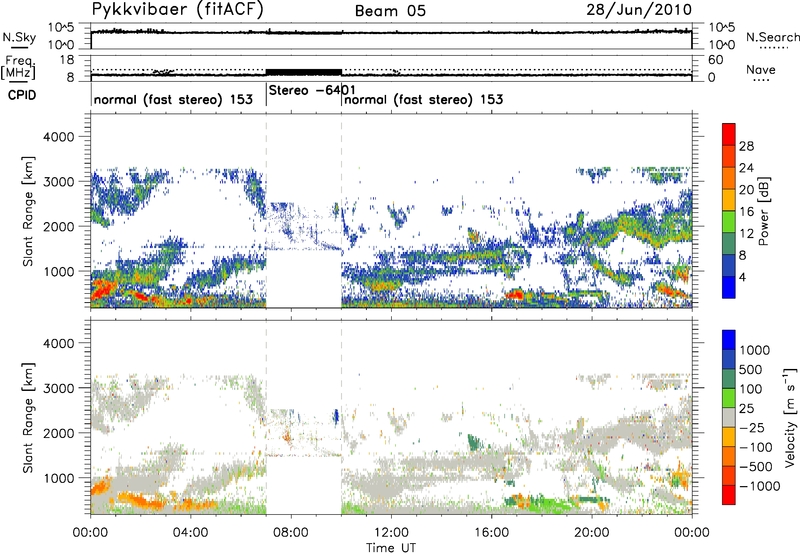Click the 'Time UT' axis title

pyautogui.click(x=391, y=547)
